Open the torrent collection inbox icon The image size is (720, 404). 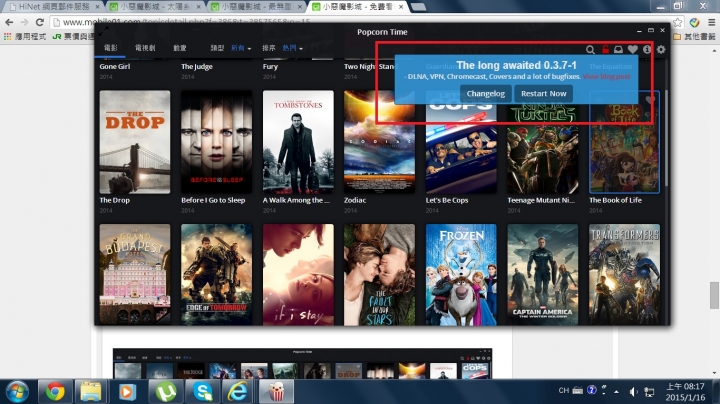coord(619,49)
